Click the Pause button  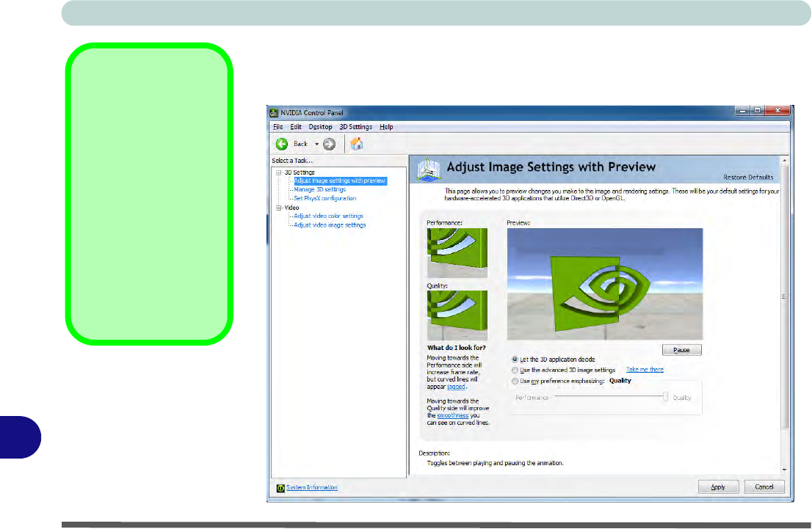[681, 350]
